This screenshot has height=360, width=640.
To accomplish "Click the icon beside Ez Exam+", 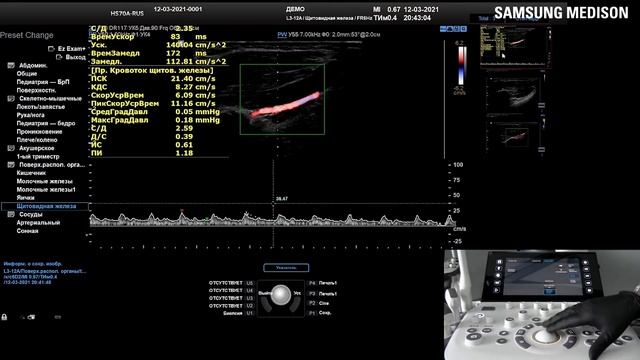I will point(51,49).
